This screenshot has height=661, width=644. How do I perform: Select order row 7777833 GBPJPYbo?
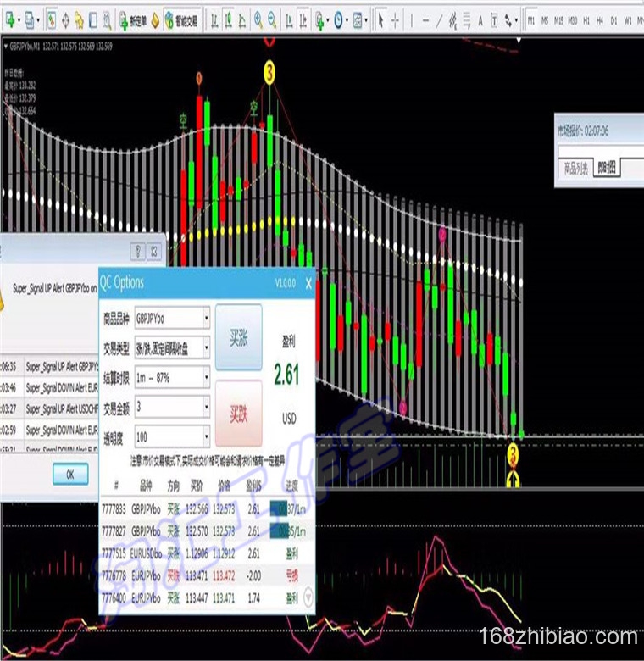coord(208,509)
